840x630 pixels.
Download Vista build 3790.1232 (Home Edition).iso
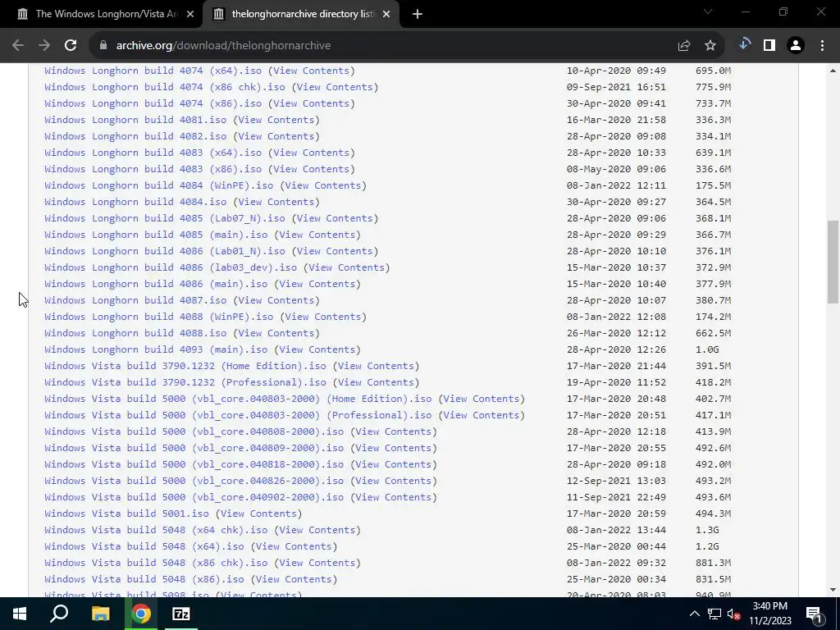(x=185, y=366)
